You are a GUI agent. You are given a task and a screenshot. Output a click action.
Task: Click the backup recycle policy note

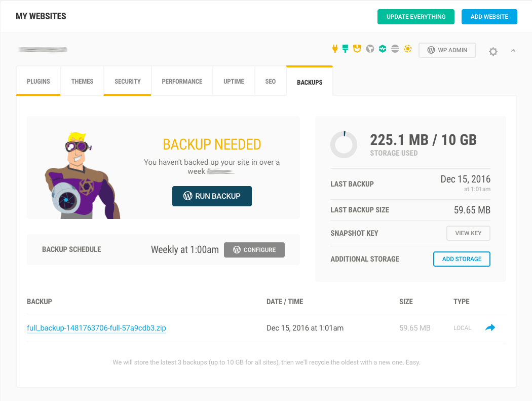(x=267, y=362)
